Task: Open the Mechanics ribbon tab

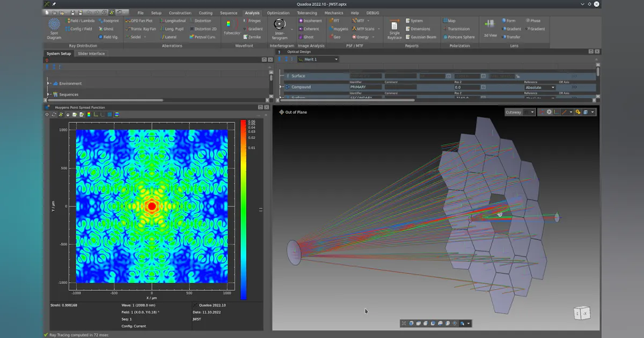Action: [334, 12]
